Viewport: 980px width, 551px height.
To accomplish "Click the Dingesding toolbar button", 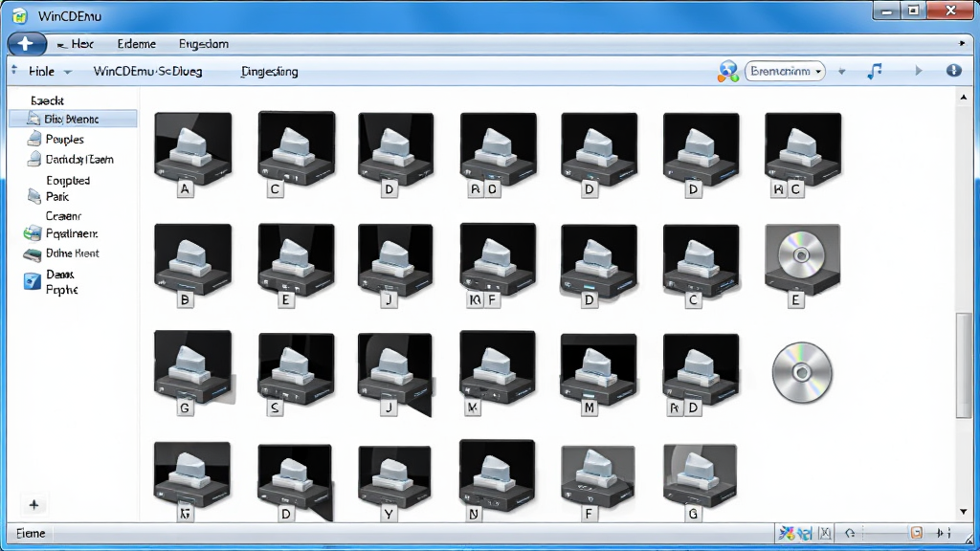I will 269,71.
